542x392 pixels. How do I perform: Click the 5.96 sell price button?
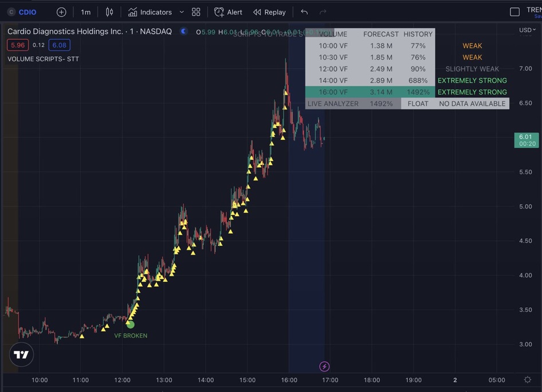coord(18,45)
